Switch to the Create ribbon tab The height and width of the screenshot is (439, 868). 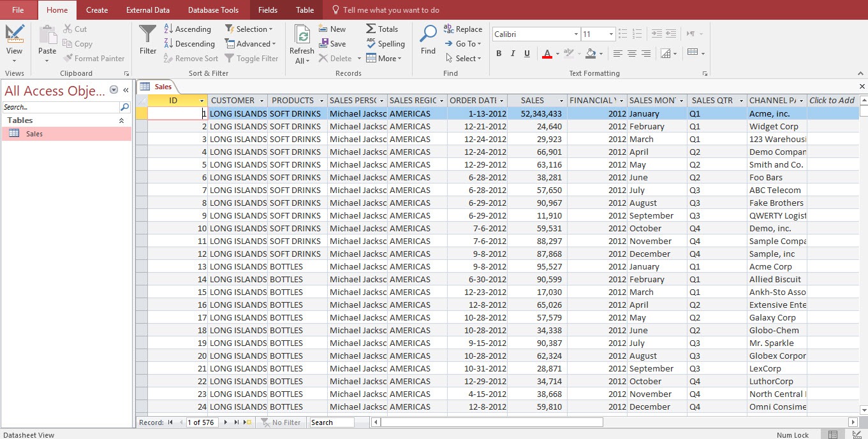click(96, 10)
